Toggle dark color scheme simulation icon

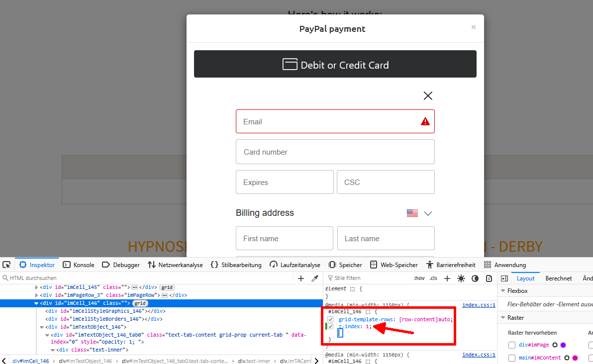pyautogui.click(x=475, y=278)
